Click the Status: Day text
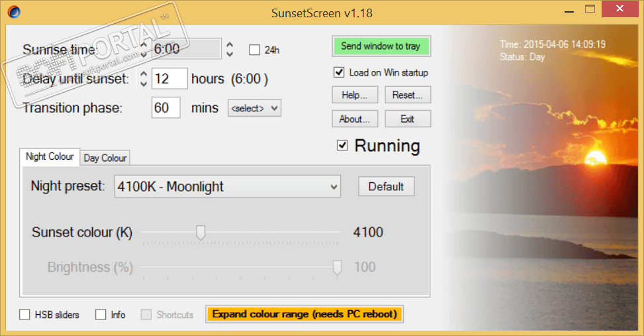Image resolution: width=644 pixels, height=336 pixels. coord(522,57)
